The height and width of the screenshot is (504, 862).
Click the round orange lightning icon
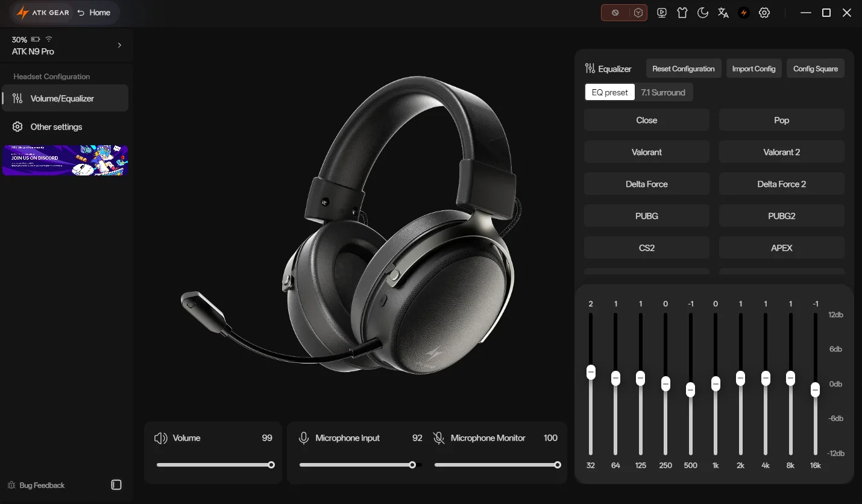click(744, 13)
